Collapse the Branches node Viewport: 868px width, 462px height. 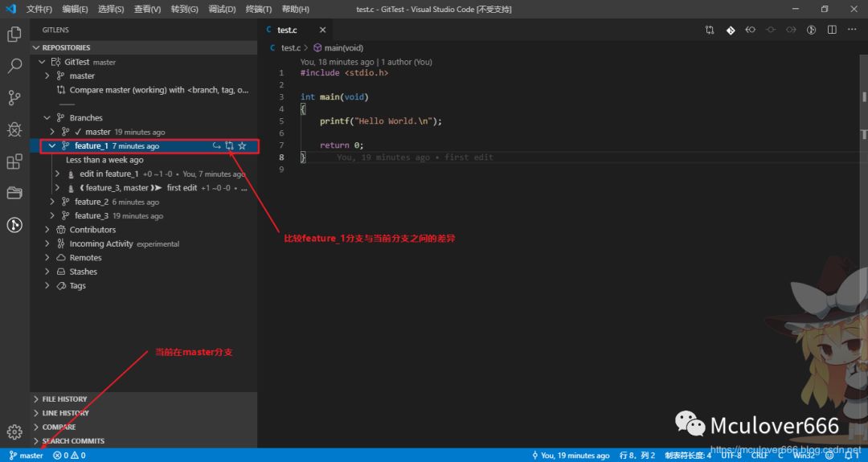point(47,118)
